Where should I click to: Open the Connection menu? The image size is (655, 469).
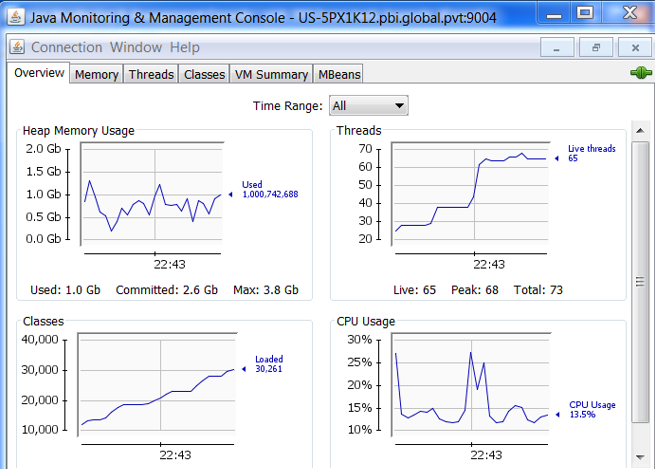click(66, 47)
